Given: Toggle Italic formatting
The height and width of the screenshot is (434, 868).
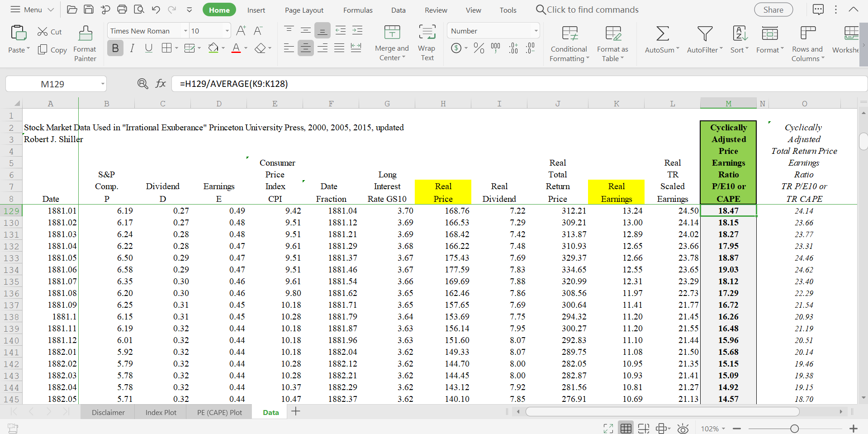Looking at the screenshot, I should tap(132, 48).
